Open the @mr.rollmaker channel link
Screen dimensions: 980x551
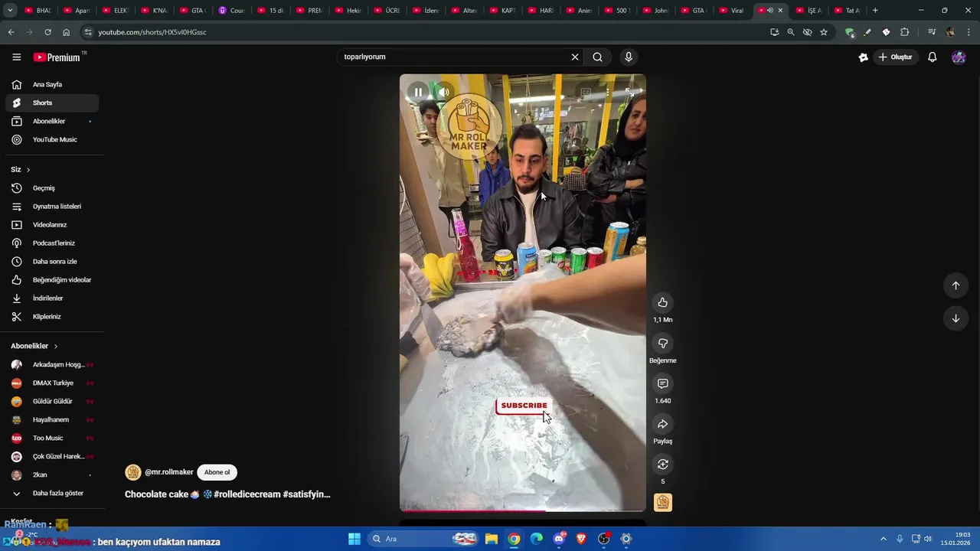pos(168,472)
